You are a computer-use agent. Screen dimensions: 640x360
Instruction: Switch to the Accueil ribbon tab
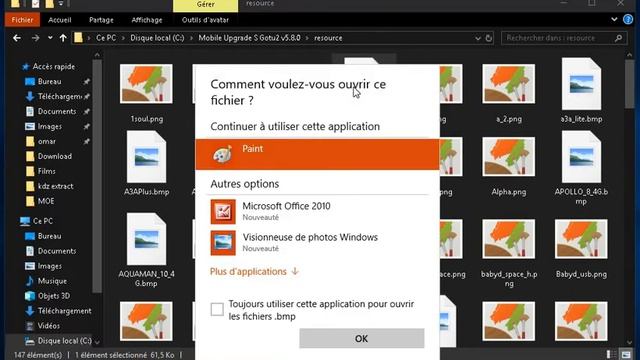tap(60, 20)
